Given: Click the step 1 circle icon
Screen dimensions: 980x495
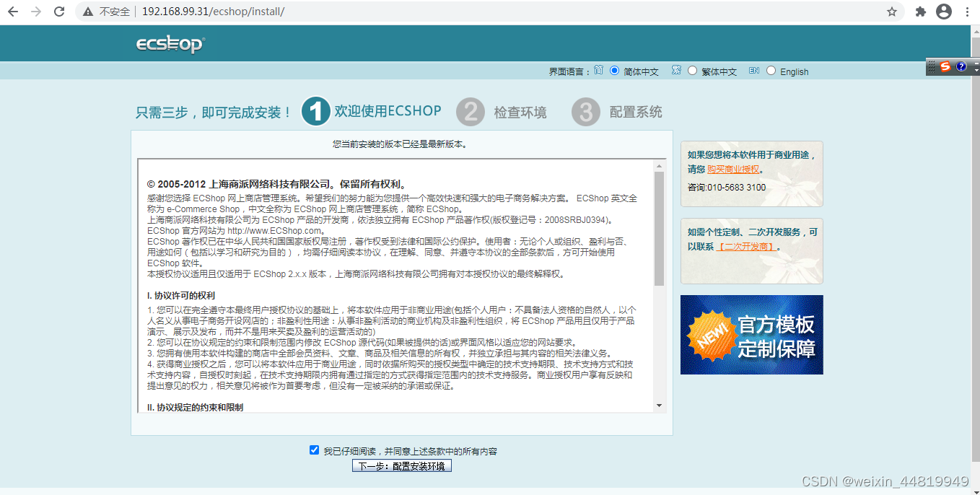Looking at the screenshot, I should (315, 111).
